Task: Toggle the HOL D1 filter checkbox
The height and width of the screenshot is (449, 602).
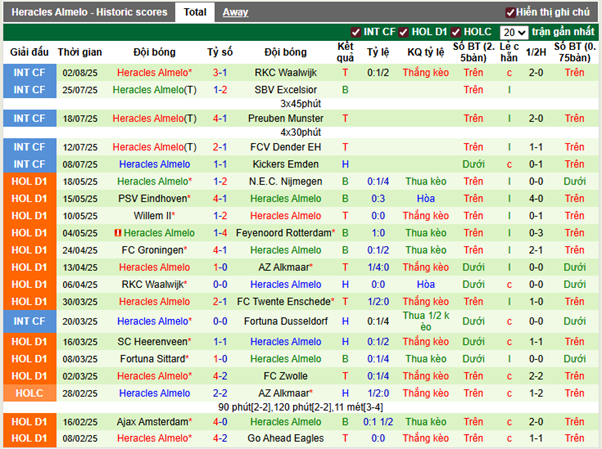Action: pos(403,32)
